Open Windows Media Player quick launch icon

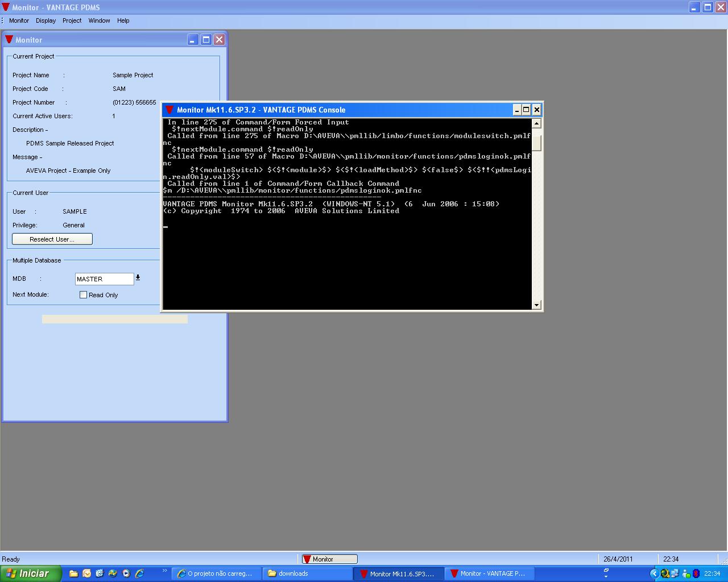[126, 573]
